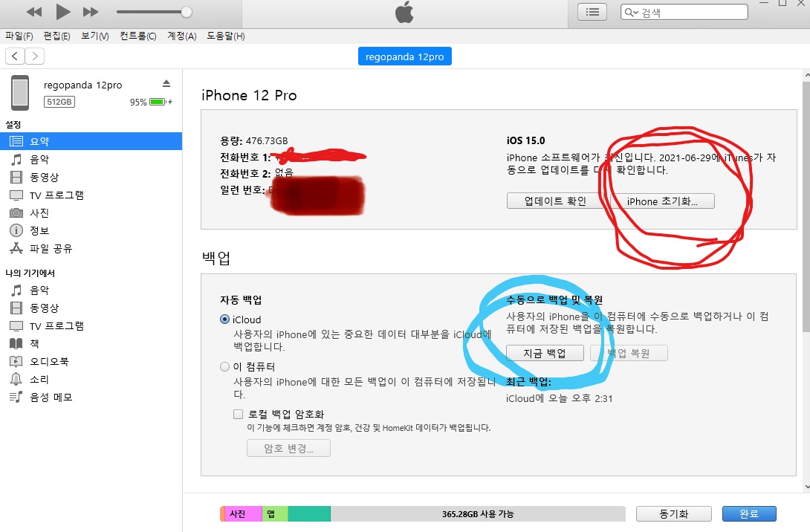Click the 512GB capacity badge
This screenshot has height=532, width=810.
point(59,102)
